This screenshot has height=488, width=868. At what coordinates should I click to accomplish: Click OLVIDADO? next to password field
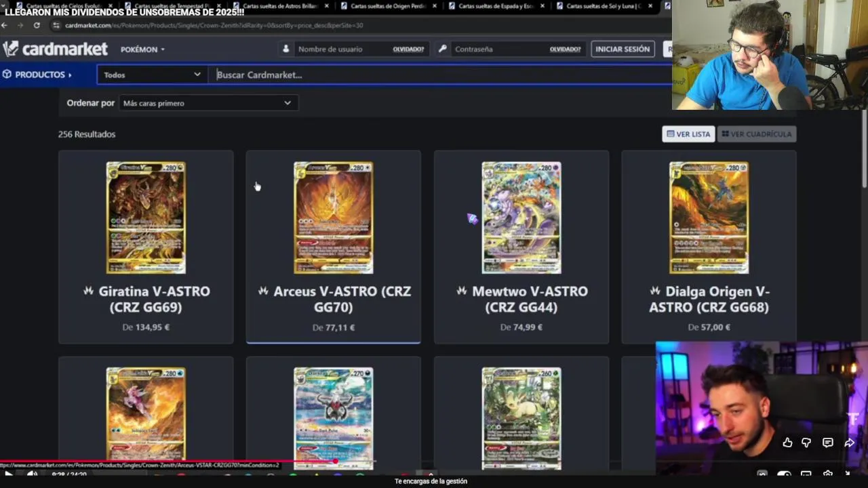pos(565,49)
